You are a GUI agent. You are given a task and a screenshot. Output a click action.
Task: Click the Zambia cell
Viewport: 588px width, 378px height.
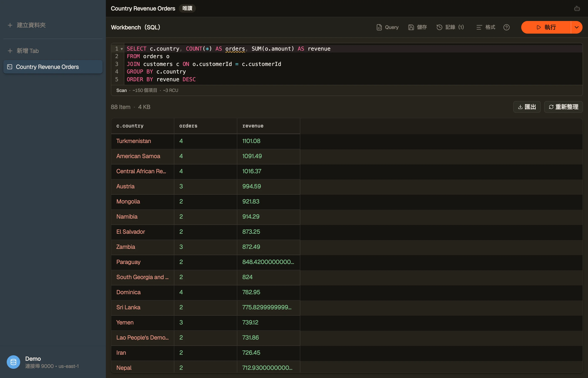click(x=143, y=247)
